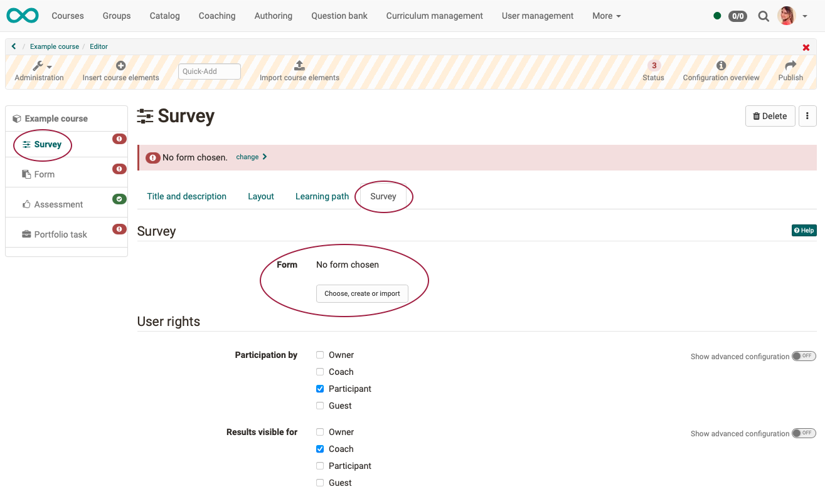
Task: Turn on Show advanced configuration for participation
Action: point(804,355)
